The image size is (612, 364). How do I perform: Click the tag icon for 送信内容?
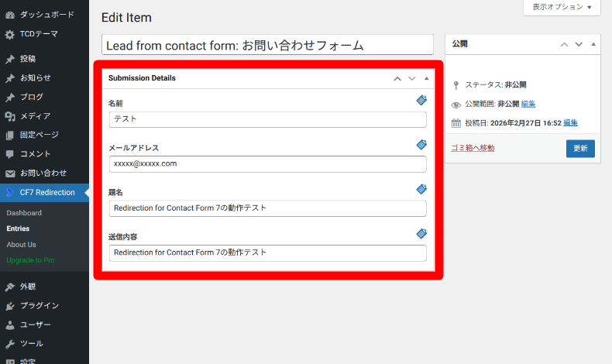click(x=421, y=234)
